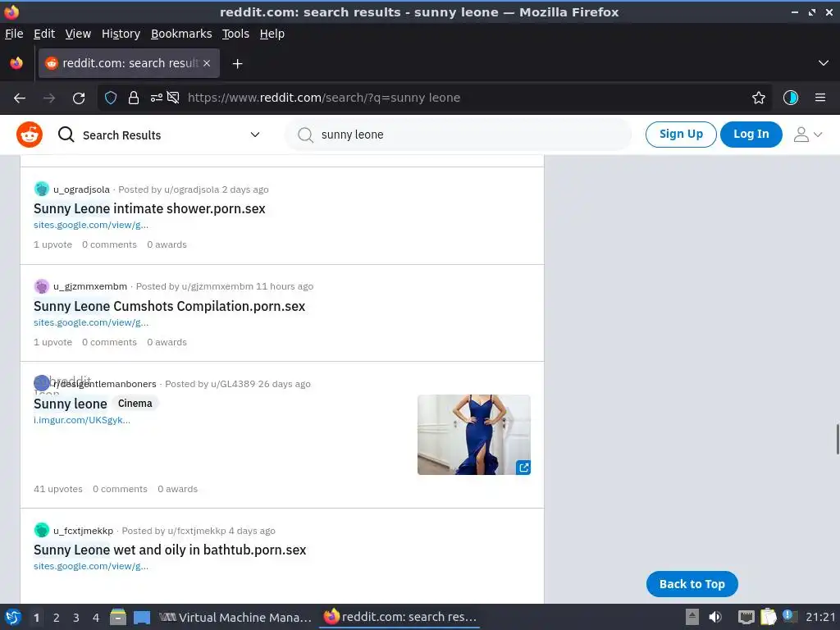840x630 pixels.
Task: Open the View menu
Action: (78, 34)
